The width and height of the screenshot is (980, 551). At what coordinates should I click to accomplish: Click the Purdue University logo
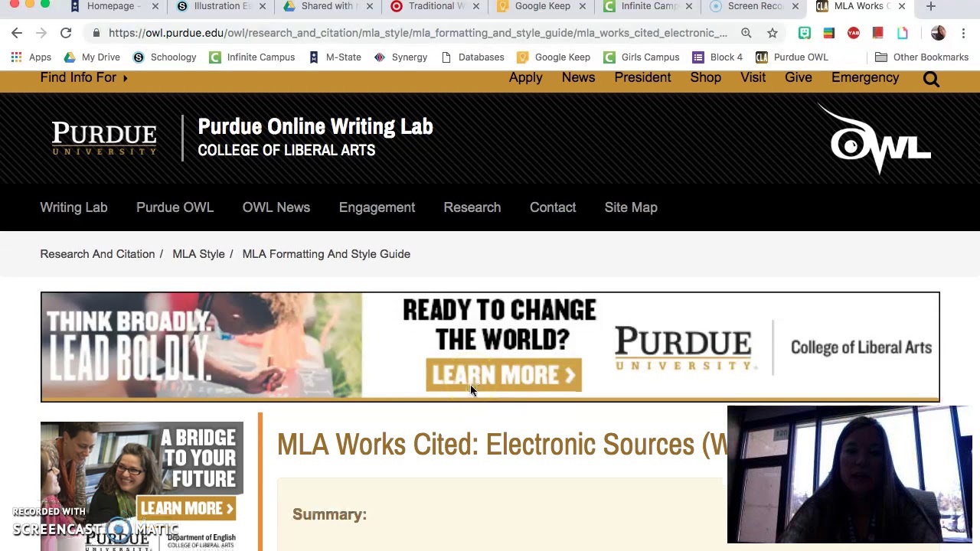coord(104,138)
